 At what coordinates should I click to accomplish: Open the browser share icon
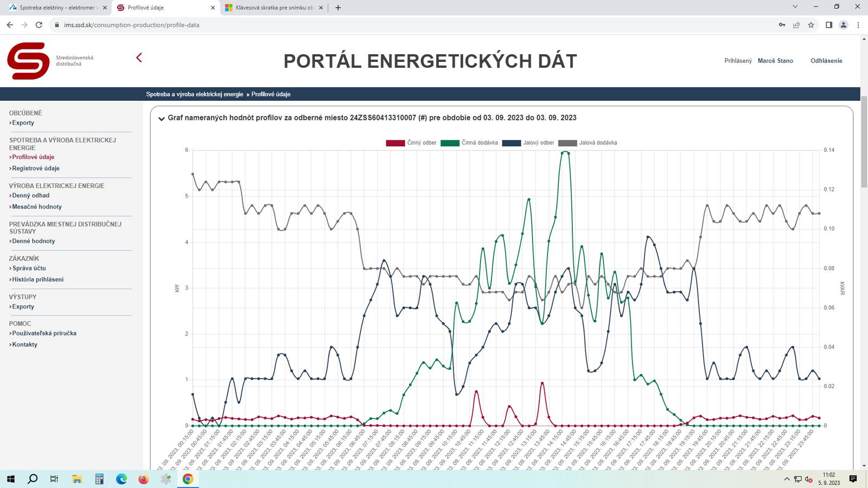coord(796,25)
